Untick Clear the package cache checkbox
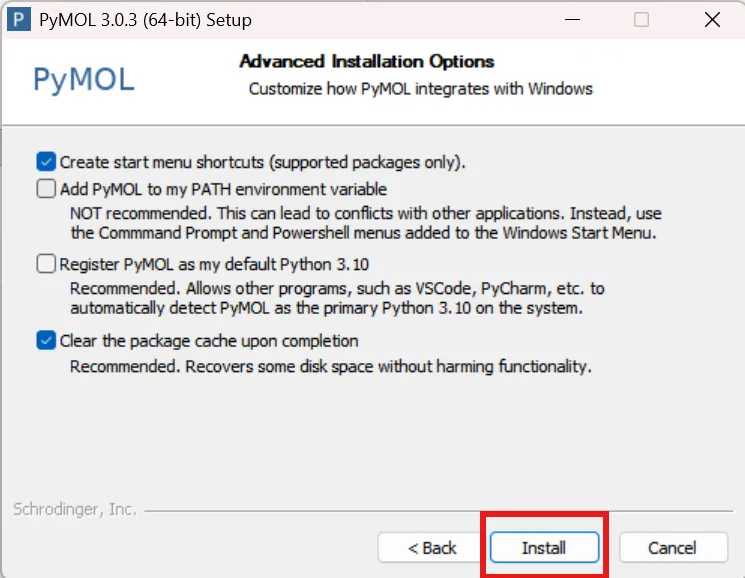This screenshot has height=578, width=745. tap(46, 341)
